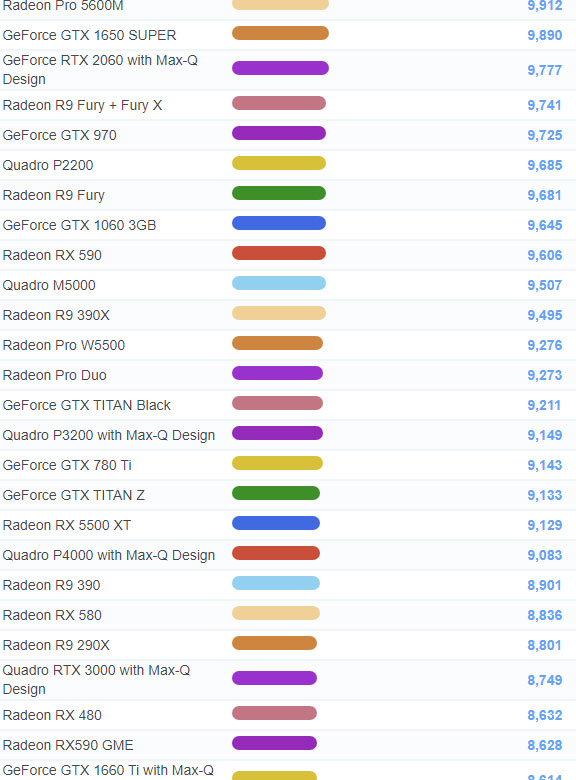Screen dimensions: 576x780
Task: Click the 9,083 score value
Action: click(x=545, y=555)
